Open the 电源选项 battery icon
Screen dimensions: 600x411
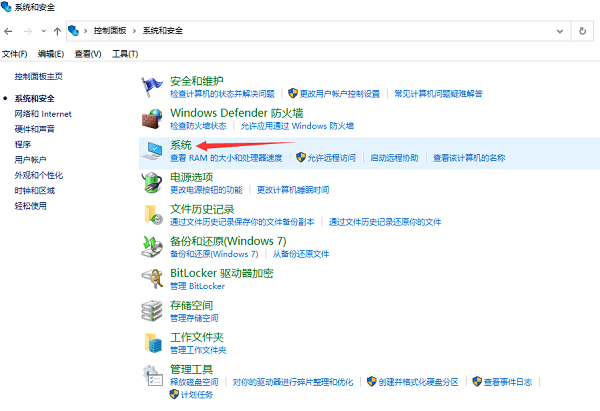[x=152, y=183]
